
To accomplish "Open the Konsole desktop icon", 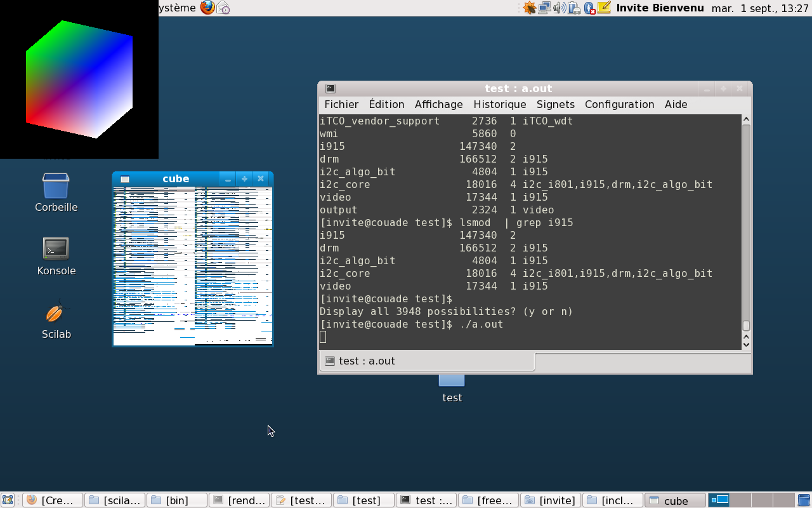I will (x=56, y=249).
